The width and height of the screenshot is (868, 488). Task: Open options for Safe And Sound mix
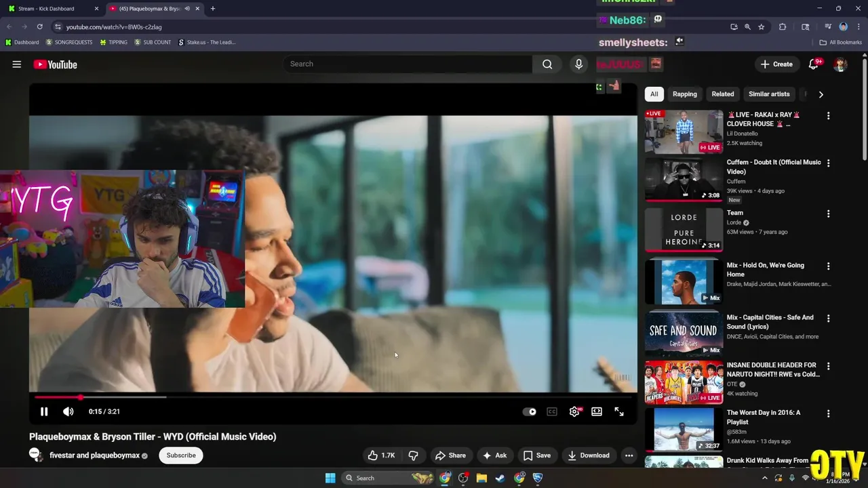tap(828, 318)
